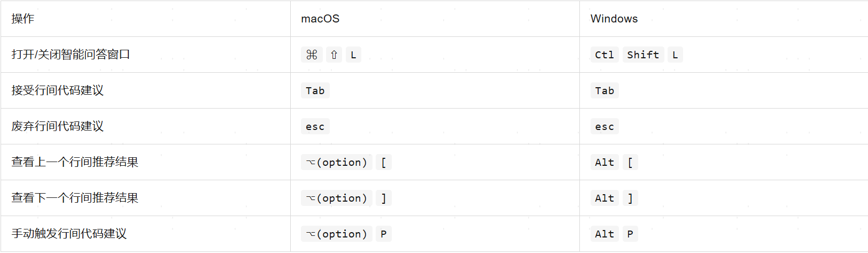Click the Windows Ctl key badge

pos(604,55)
